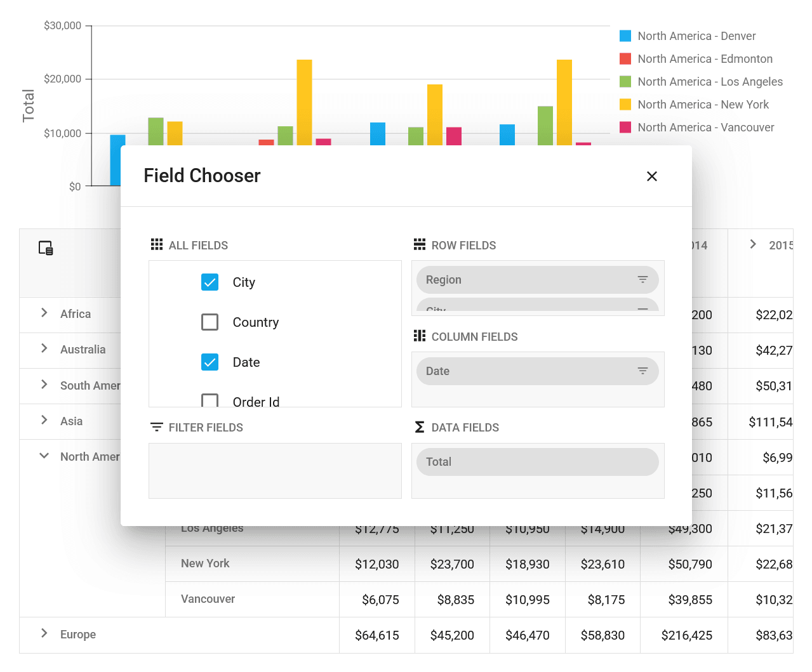The image size is (812, 672).
Task: Click the Column Fields header icon
Action: 420,336
